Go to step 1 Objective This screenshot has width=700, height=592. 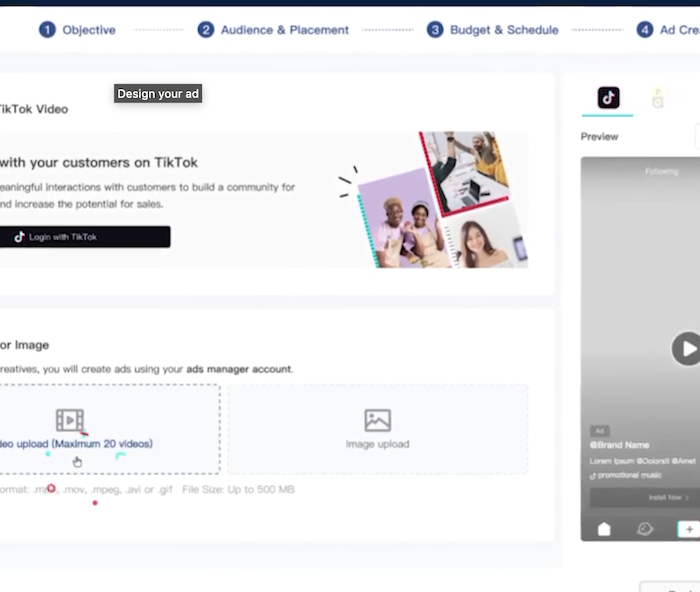click(77, 30)
